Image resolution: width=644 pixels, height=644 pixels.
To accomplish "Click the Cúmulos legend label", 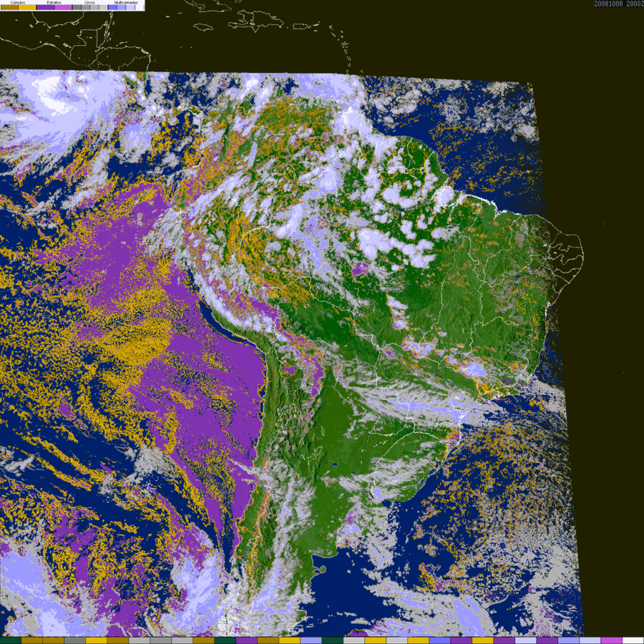I will tap(18, 2).
